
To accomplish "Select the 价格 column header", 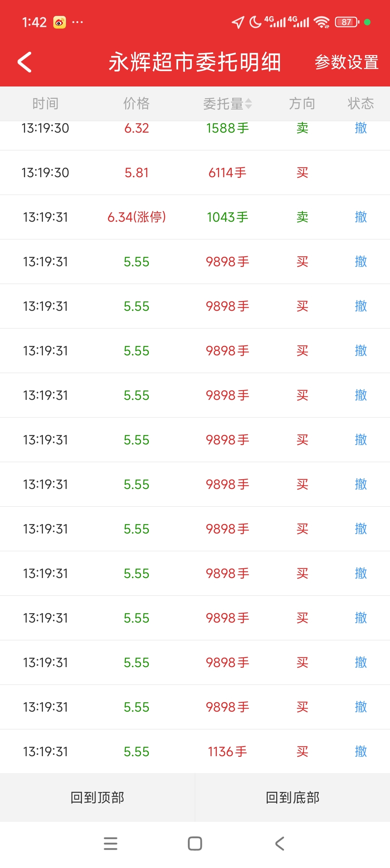I will click(x=136, y=103).
